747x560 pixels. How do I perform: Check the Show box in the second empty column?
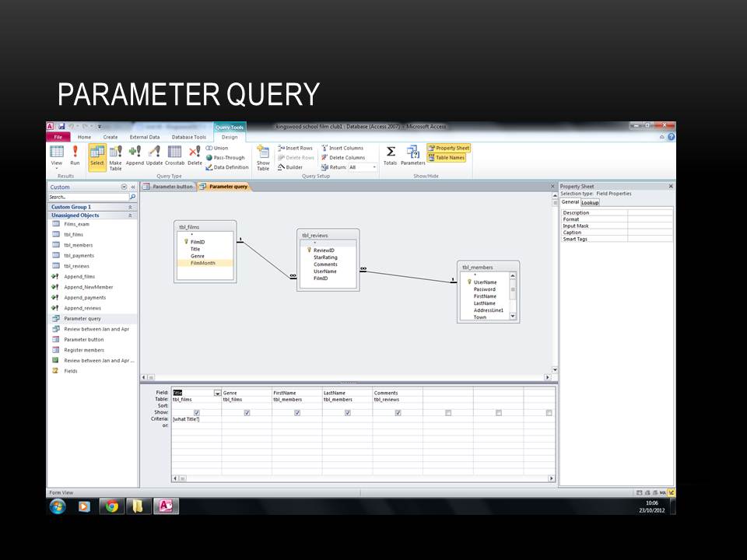point(499,413)
